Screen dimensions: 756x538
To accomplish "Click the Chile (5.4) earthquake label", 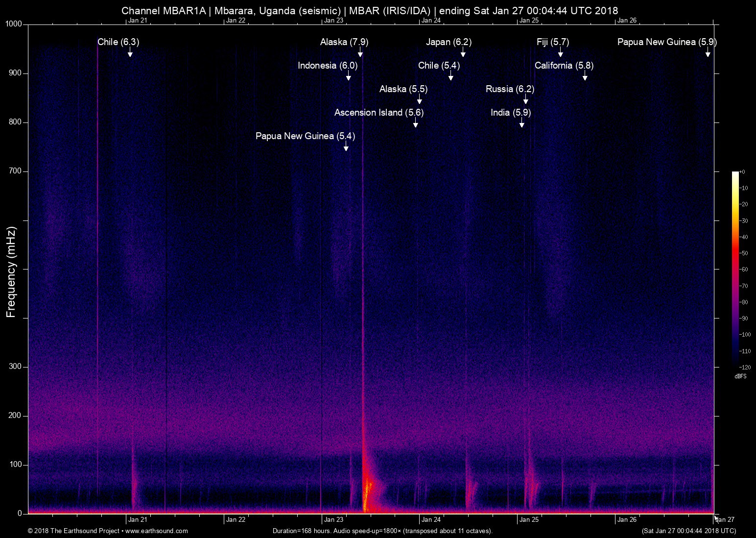I will [439, 66].
